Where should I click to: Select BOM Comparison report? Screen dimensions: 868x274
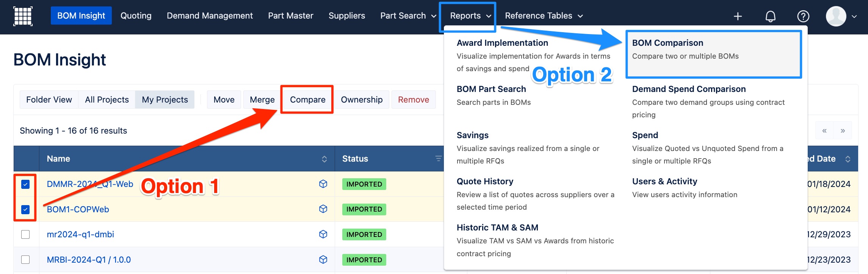tap(713, 54)
